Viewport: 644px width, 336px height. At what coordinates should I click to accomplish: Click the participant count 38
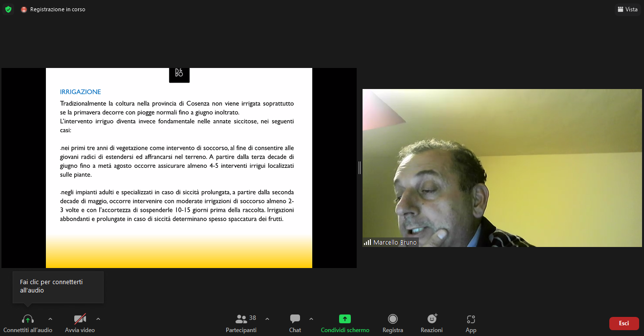253,317
